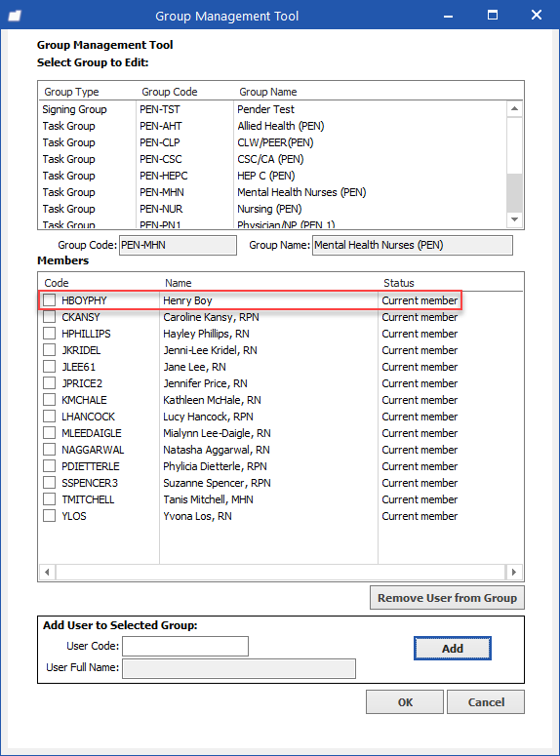
Task: Click the name Jenni-Lee Kridel, RN
Action: [210, 350]
